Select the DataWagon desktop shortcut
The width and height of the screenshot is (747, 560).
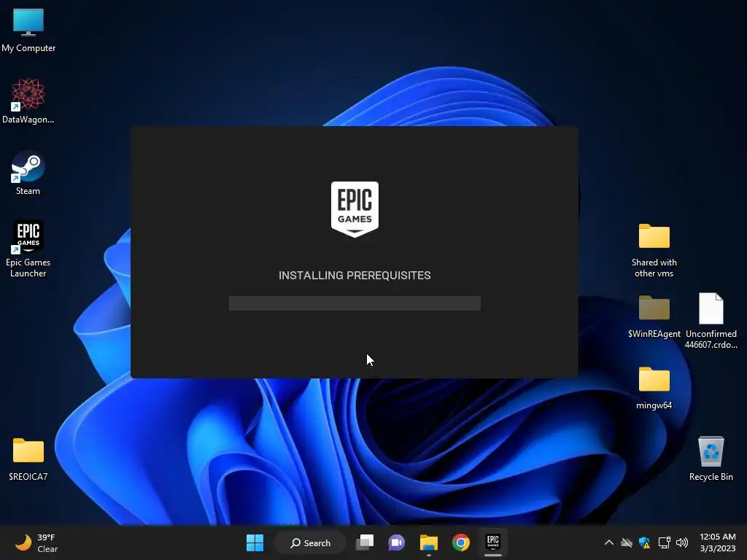coord(28,101)
